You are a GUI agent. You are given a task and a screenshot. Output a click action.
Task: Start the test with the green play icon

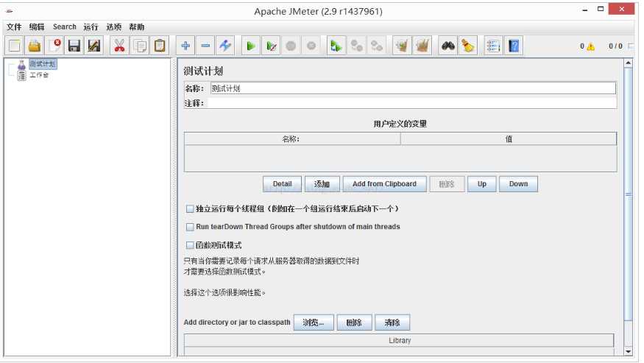250,46
